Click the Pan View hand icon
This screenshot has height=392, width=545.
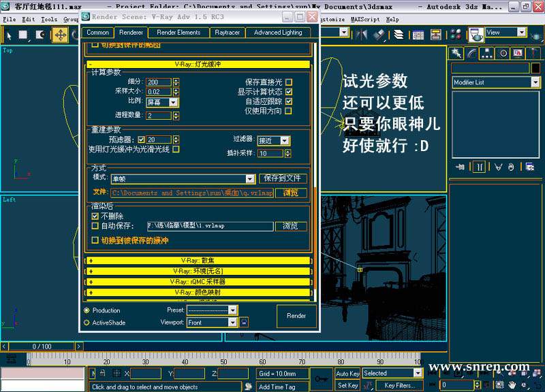tap(512, 385)
